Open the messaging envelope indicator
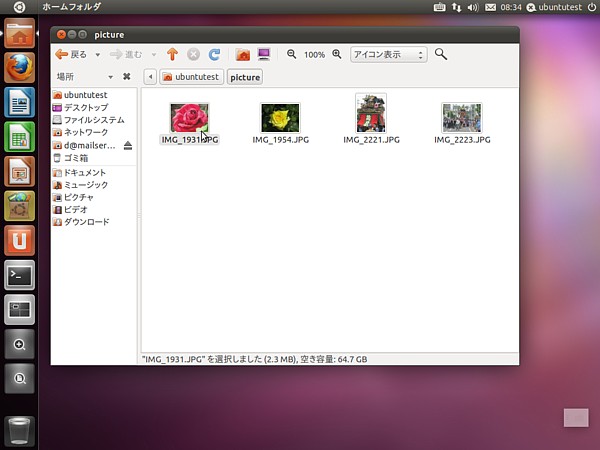Image resolution: width=600 pixels, height=450 pixels. pyautogui.click(x=490, y=7)
